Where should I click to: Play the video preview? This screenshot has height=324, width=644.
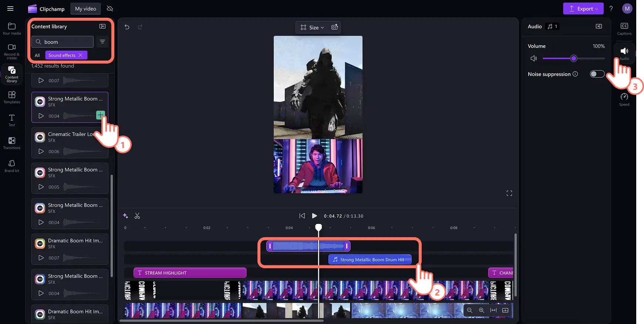pyautogui.click(x=314, y=216)
